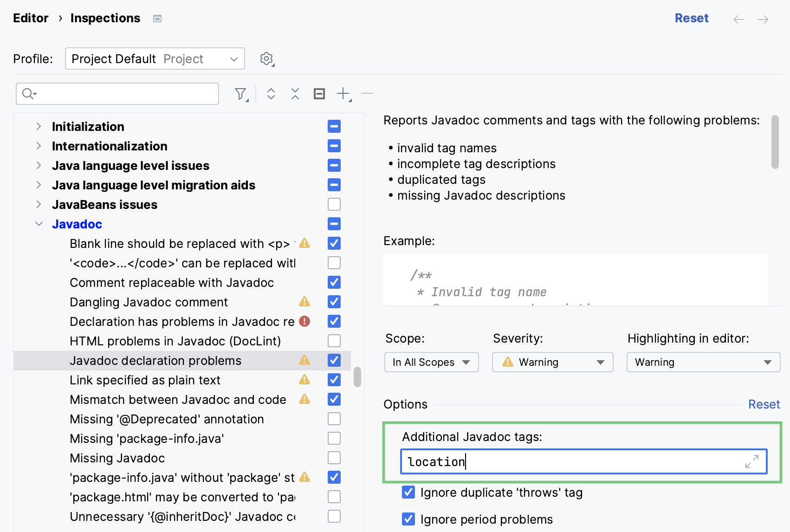This screenshot has height=532, width=790.
Task: Open the Scope dropdown showing In All Scopes
Action: (x=431, y=362)
